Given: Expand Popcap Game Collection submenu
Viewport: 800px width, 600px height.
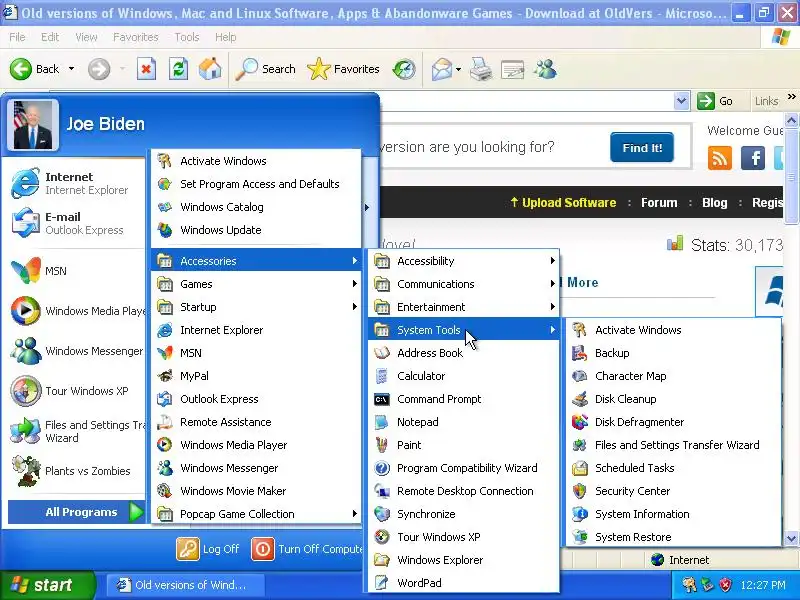Looking at the screenshot, I should 256,514.
